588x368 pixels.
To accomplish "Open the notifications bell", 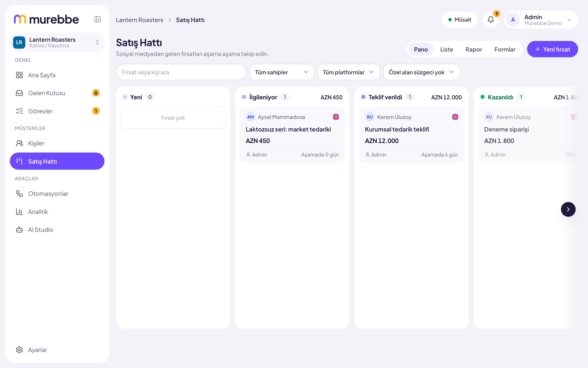I will pos(491,20).
